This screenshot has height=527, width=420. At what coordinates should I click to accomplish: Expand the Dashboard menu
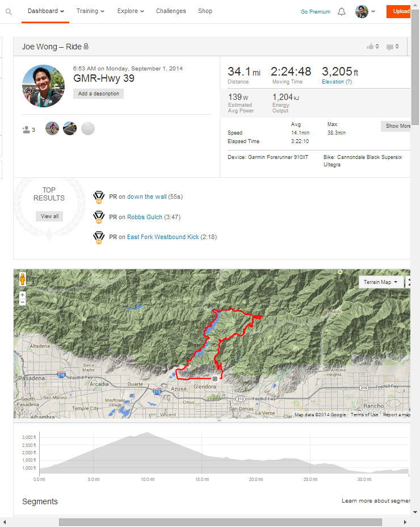pyautogui.click(x=45, y=11)
